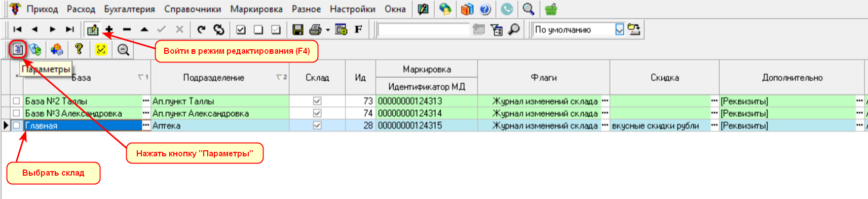The width and height of the screenshot is (868, 199).
Task: Refresh data with the single curved arrow
Action: click(201, 29)
